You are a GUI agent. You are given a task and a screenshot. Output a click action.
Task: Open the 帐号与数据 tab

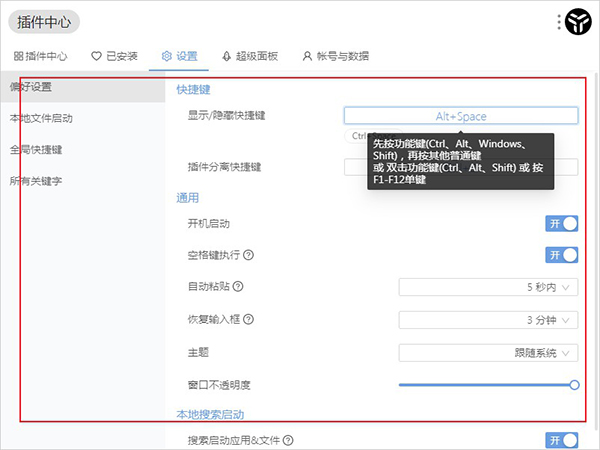pos(336,56)
